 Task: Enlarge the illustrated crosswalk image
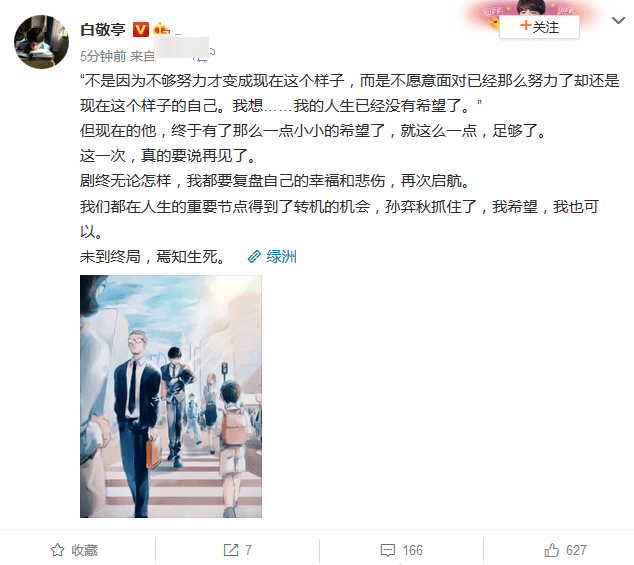tap(171, 396)
